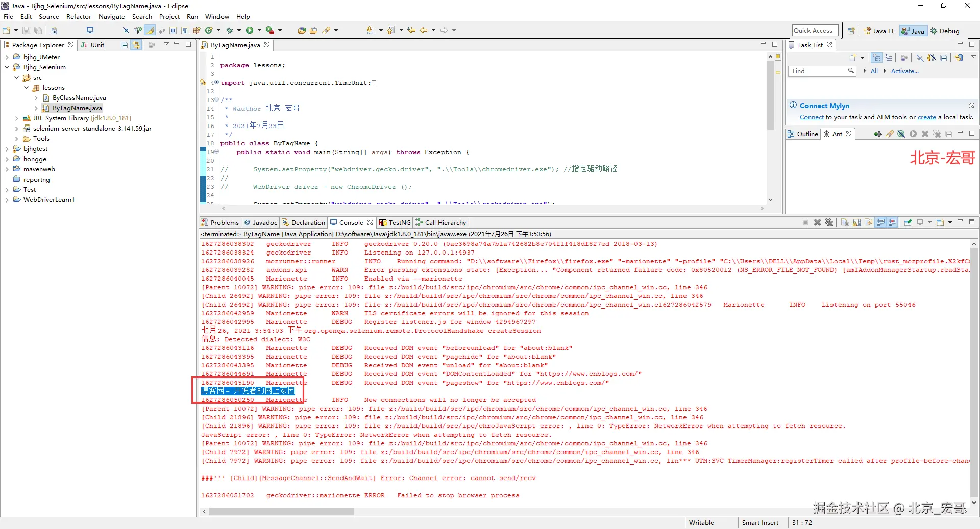Collapse the Bjhg_Selenium project node

pyautogui.click(x=7, y=67)
